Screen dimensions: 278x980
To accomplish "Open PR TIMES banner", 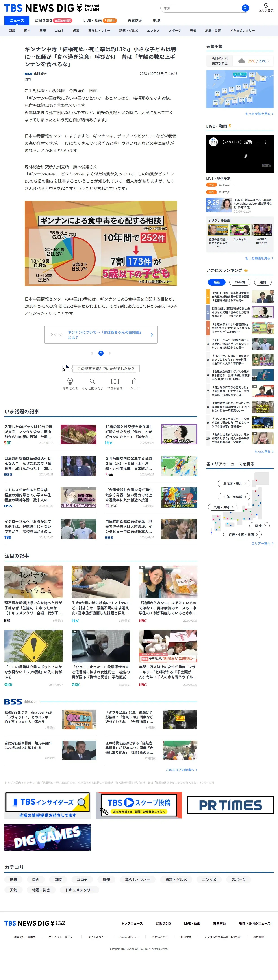I will point(230,805).
